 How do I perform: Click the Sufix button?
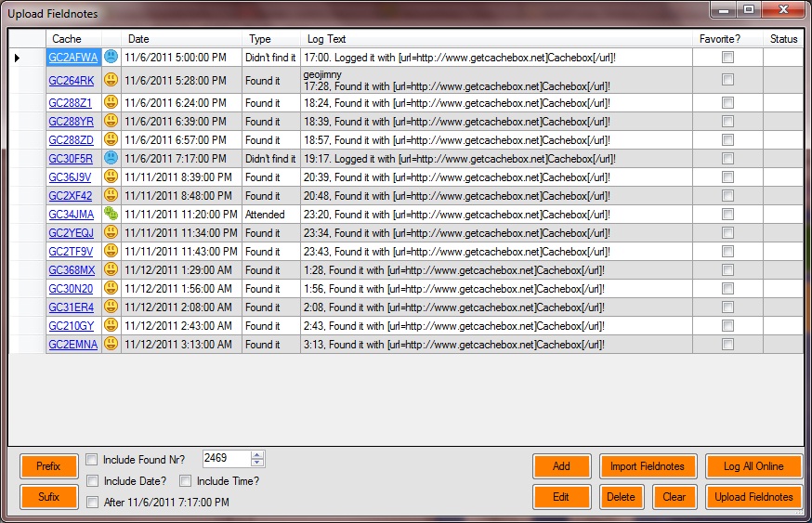click(48, 497)
